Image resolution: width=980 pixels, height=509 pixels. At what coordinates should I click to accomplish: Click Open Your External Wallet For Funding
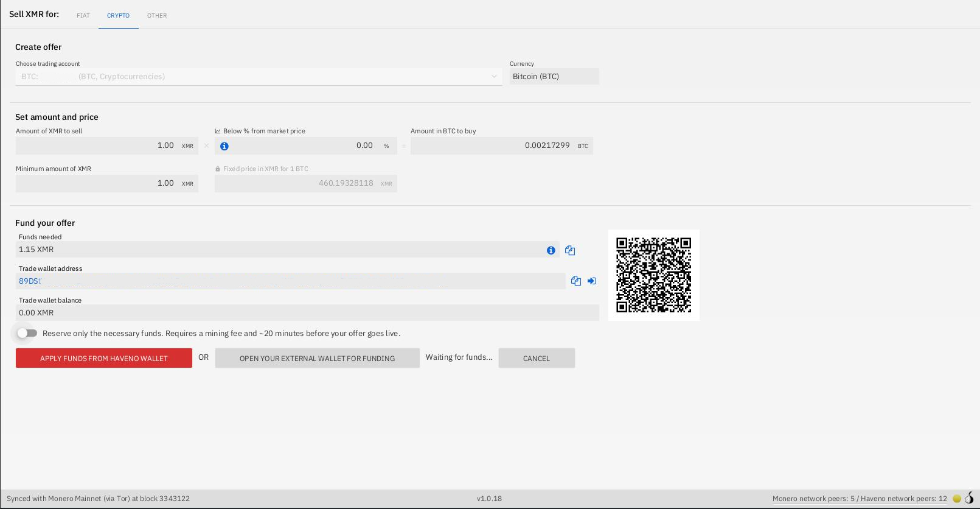[x=318, y=358]
